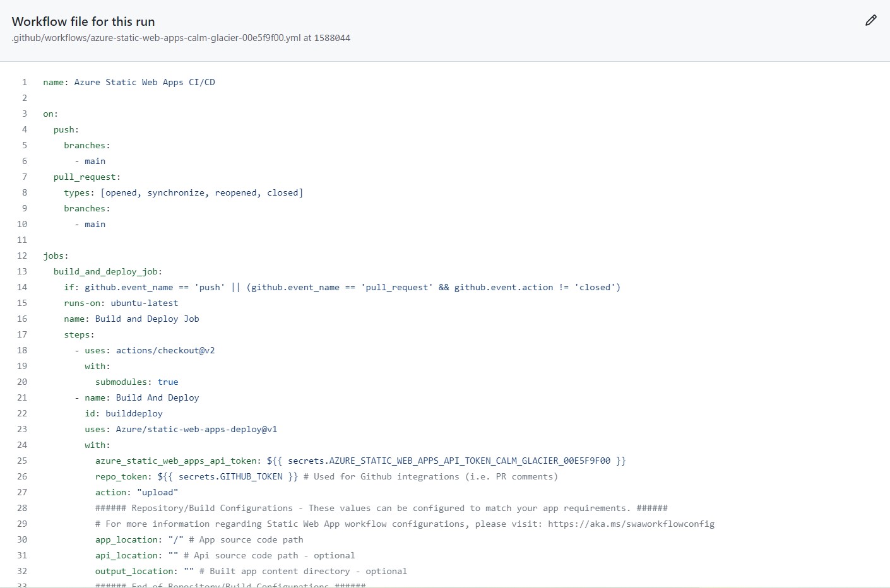Click the heading Workflow file for this run
This screenshot has height=588, width=890.
point(83,21)
